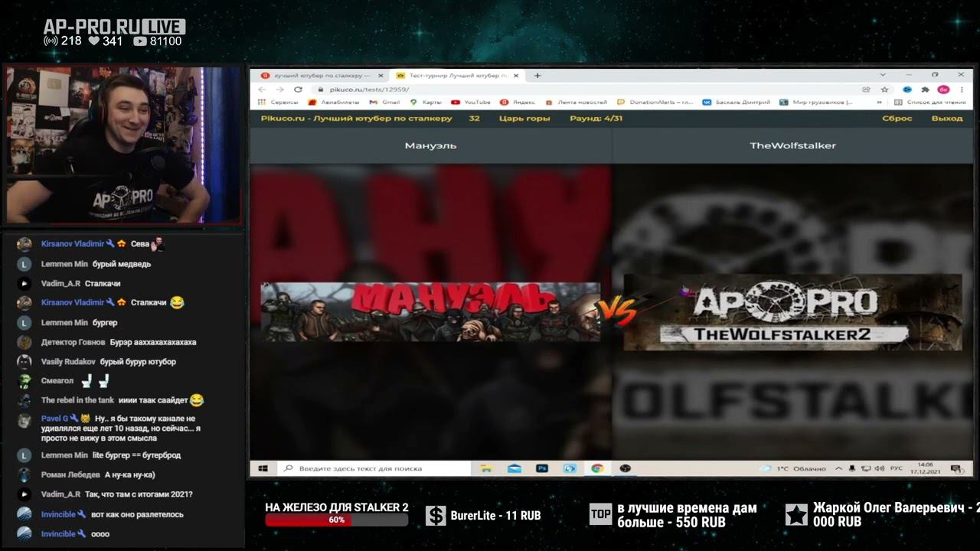
Task: Open File Explorer from the taskbar
Action: [x=486, y=468]
